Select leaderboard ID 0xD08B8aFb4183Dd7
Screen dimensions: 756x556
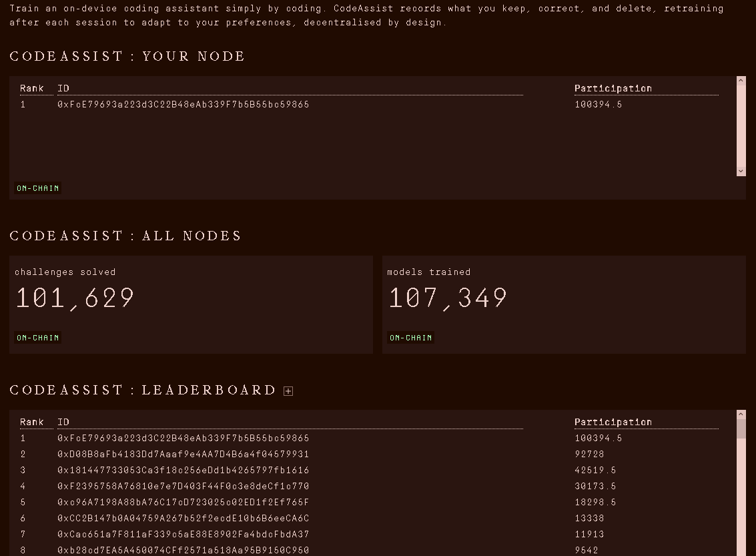tap(183, 454)
